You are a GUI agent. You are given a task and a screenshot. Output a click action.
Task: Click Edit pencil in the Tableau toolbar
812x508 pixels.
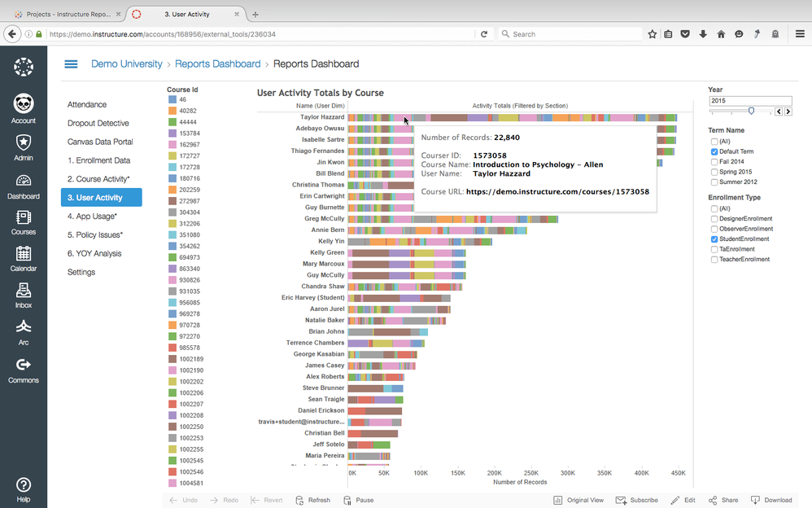coord(683,500)
